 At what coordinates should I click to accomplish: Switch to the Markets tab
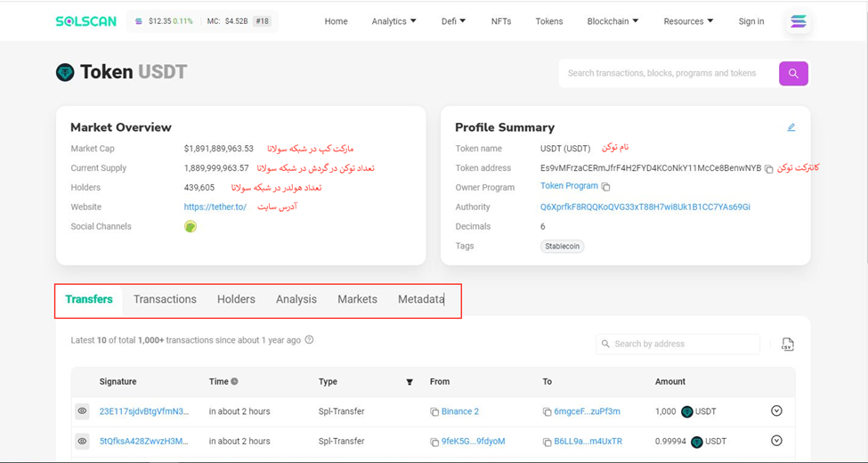[358, 299]
